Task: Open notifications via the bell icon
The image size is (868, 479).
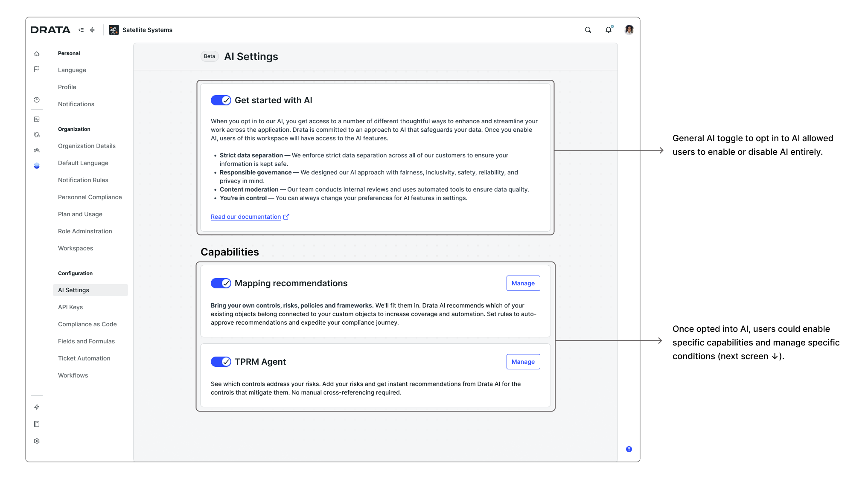Action: click(609, 30)
